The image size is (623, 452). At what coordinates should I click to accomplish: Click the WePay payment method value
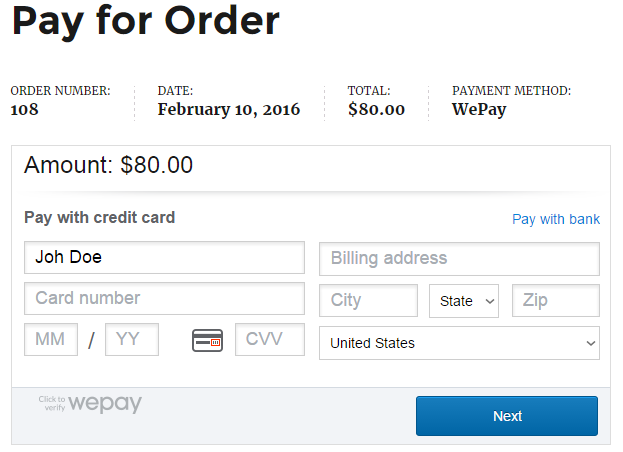pos(479,110)
